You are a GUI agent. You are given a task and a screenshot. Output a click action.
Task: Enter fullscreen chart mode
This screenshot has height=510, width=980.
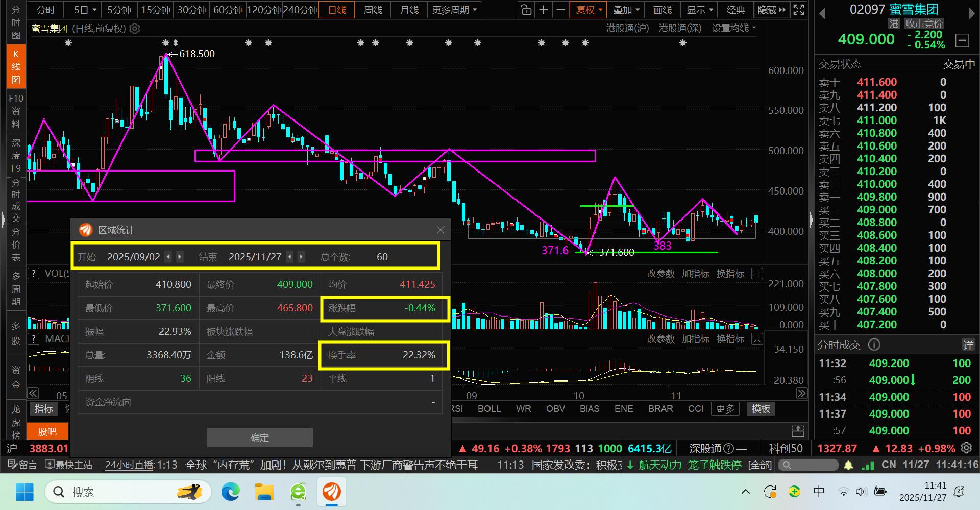tap(799, 10)
